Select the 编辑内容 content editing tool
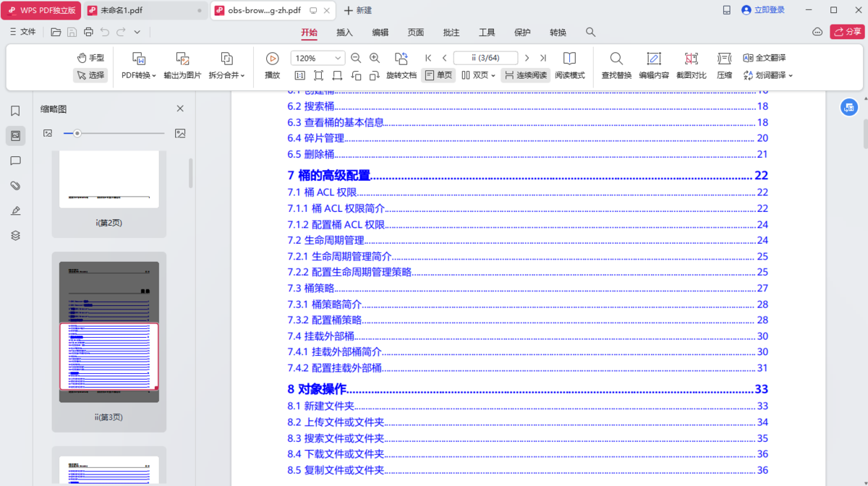Viewport: 868px width, 486px height. 653,66
